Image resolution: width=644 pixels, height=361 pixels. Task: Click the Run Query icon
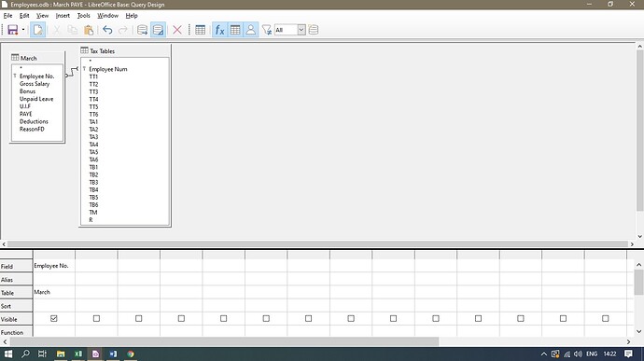tap(142, 30)
